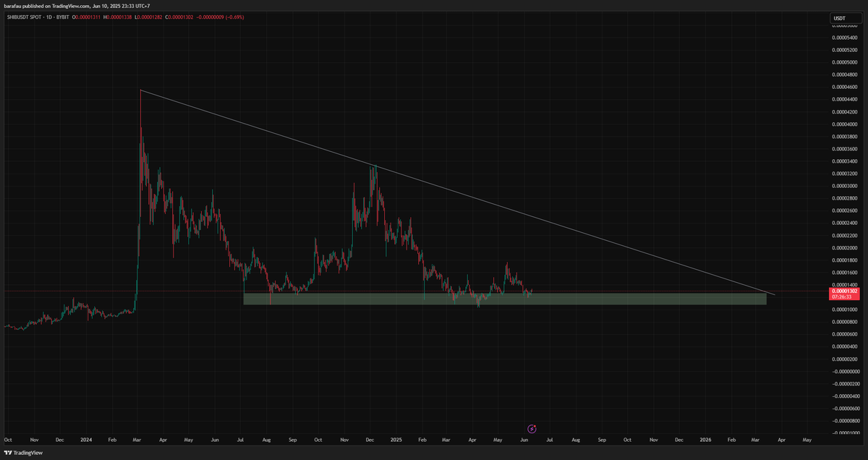Click the 0.00004600 price axis label
Screen dimensions: 868x460
pyautogui.click(x=843, y=87)
